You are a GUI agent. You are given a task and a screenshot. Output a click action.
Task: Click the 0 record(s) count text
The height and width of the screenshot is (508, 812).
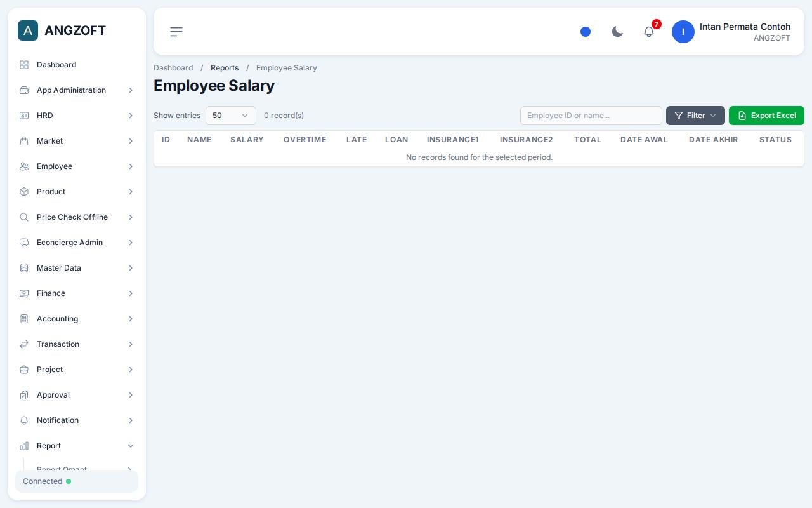pos(284,116)
